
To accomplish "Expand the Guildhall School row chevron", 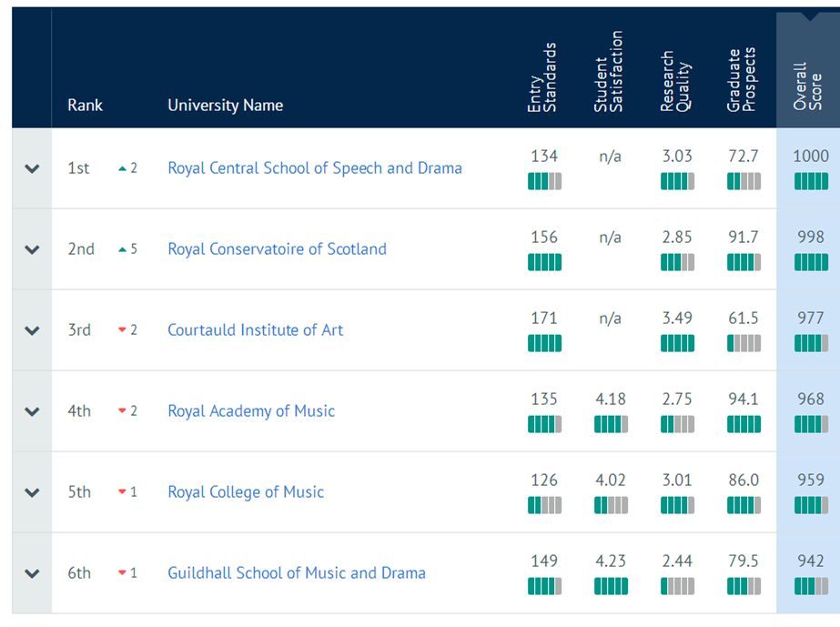I will [x=32, y=573].
